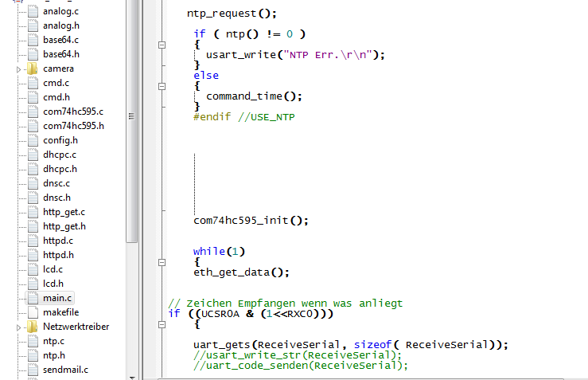
Task: Click com74hc595.c file icon
Action: 33,112
